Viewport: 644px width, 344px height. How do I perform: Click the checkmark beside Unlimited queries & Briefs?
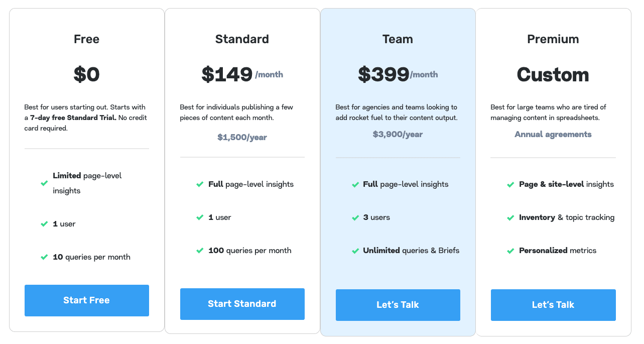tap(355, 250)
